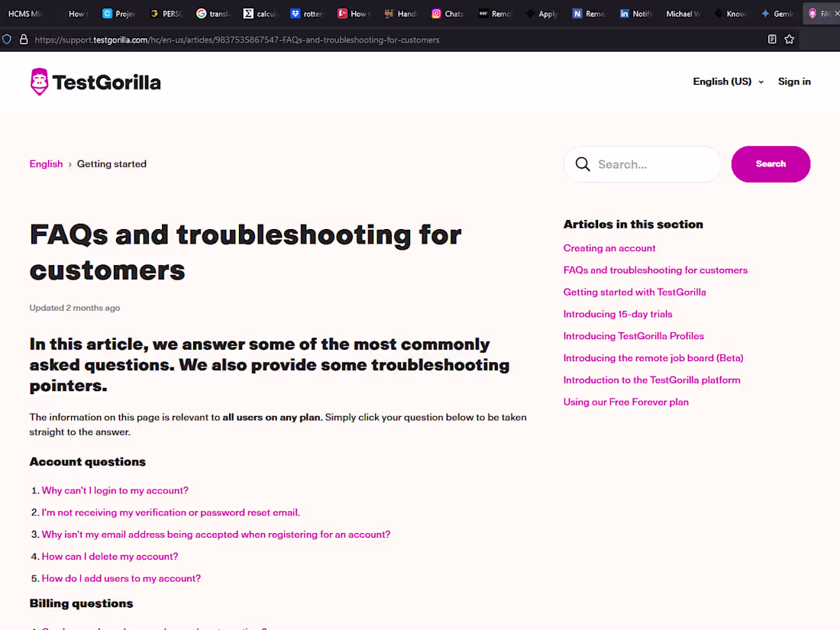Open the tracking protection shield icon
The width and height of the screenshot is (840, 630).
7,39
